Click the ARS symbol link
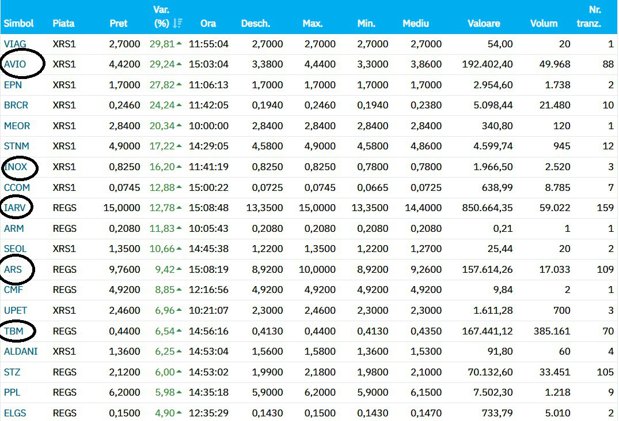This screenshot has height=421, width=619. (13, 269)
